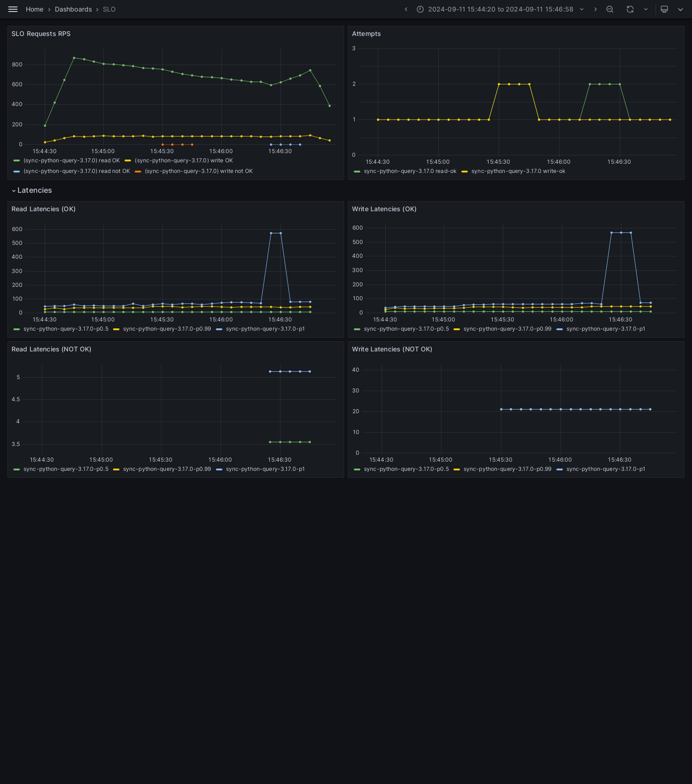Toggle the read not OK series legend label

tap(77, 171)
